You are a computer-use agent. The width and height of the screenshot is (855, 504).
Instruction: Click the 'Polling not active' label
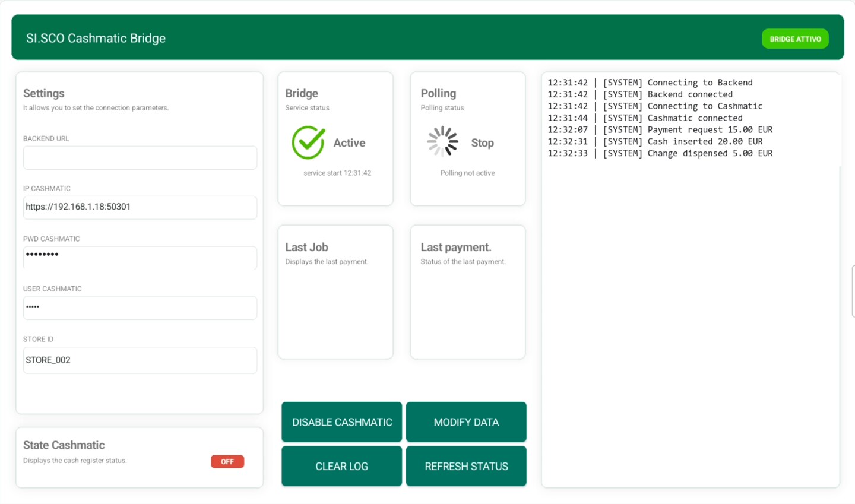467,173
